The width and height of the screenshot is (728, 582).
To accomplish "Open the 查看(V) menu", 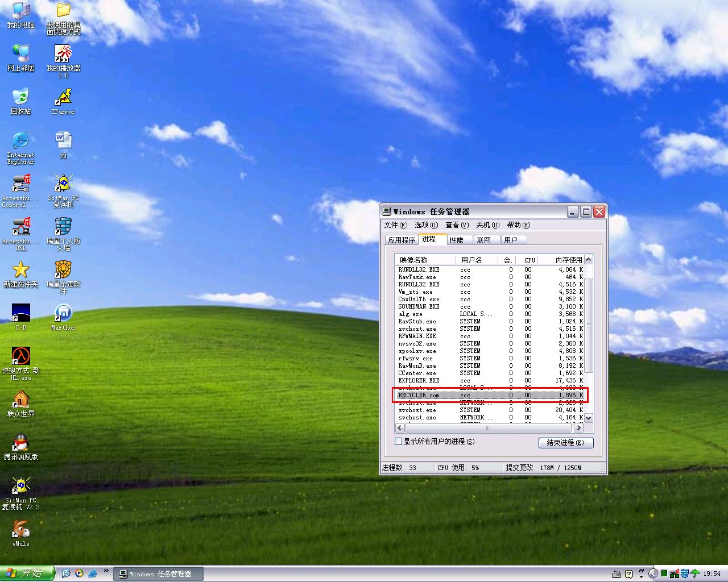I will [x=457, y=225].
